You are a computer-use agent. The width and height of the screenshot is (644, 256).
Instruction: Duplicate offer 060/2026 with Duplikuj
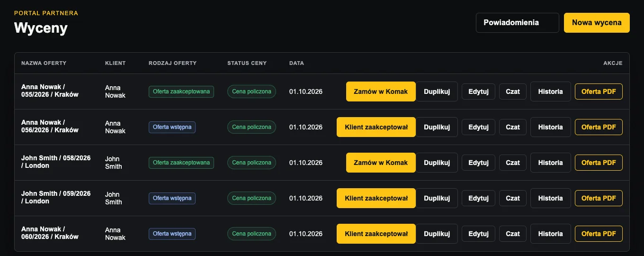click(x=437, y=234)
